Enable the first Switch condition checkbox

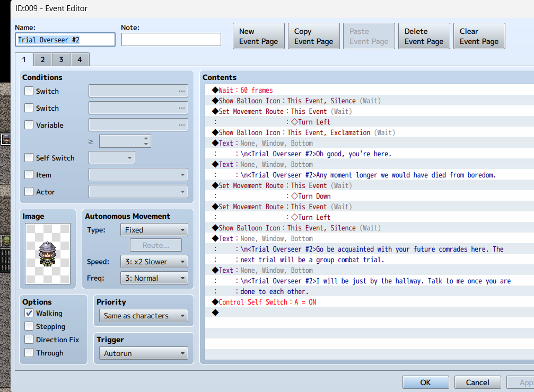pos(29,91)
